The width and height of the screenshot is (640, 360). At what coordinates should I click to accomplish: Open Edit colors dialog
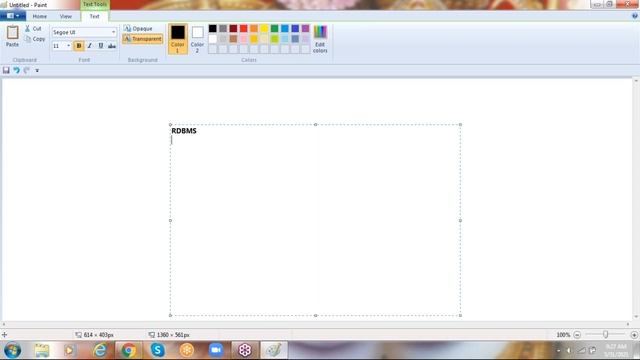tap(320, 39)
